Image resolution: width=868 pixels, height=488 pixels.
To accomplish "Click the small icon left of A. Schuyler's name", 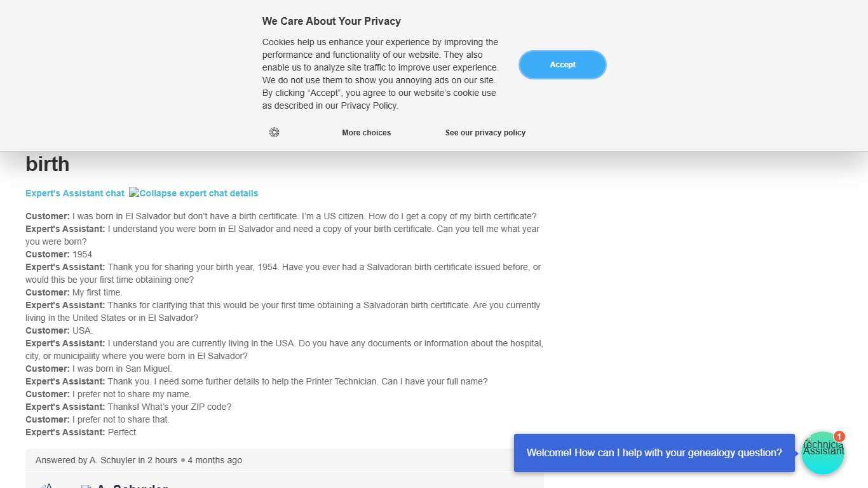I will click(86, 486).
